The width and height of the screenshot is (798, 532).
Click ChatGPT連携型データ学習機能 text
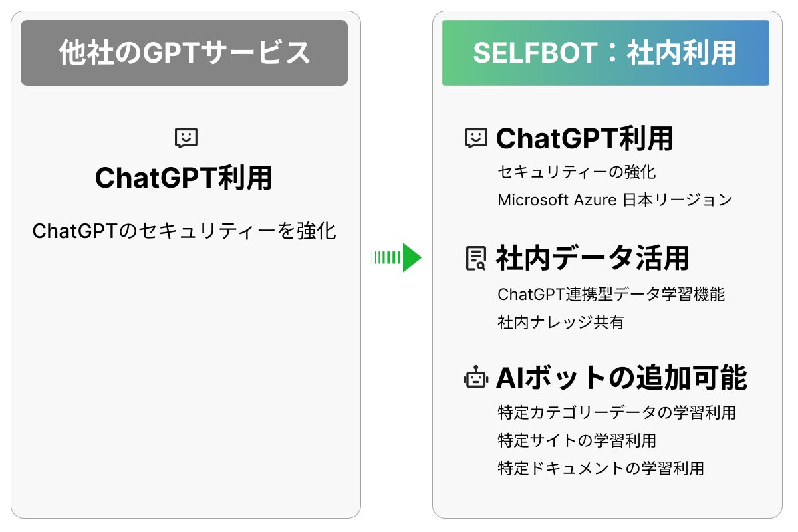(x=611, y=294)
